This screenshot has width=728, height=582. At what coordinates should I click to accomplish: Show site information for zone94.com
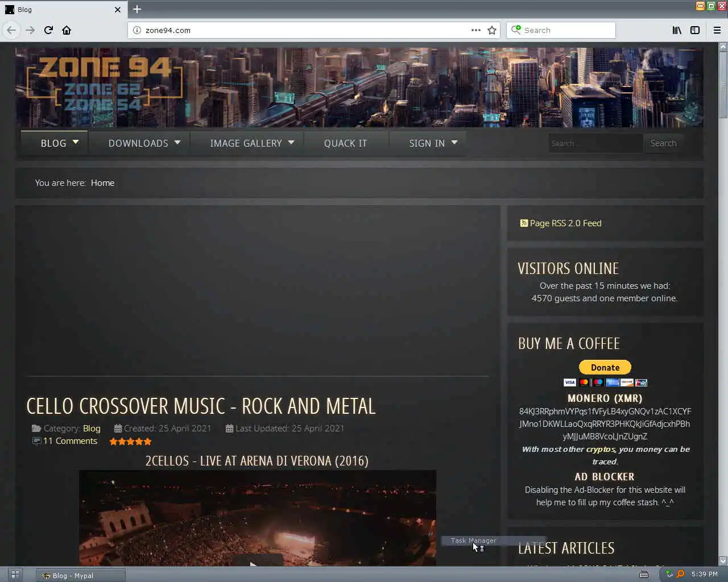137,30
